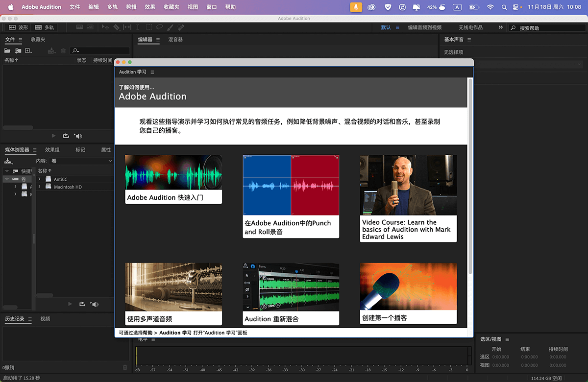Open the Audition 学习 panel menu icon
Viewport: 588px width, 382px height.
click(152, 72)
